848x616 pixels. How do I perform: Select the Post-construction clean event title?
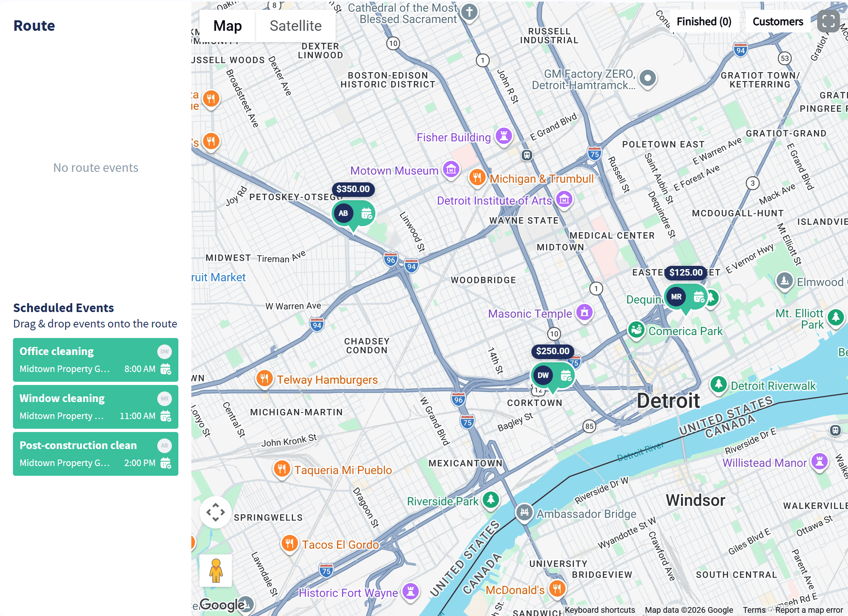click(x=78, y=445)
